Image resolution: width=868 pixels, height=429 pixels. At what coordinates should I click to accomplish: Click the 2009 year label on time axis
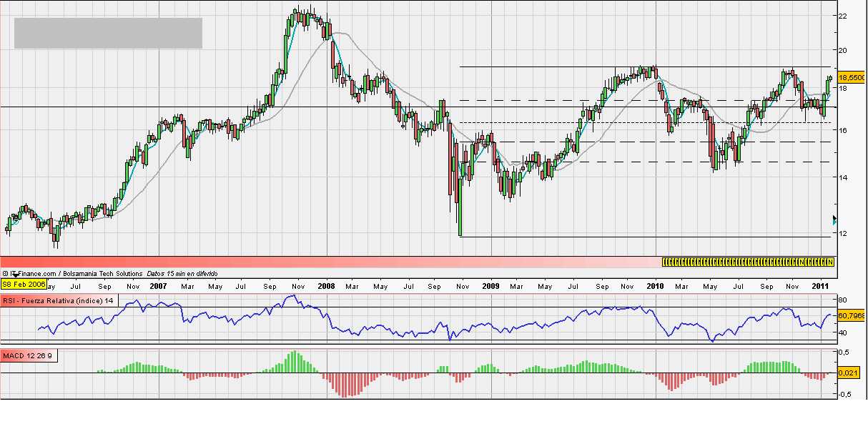click(490, 286)
